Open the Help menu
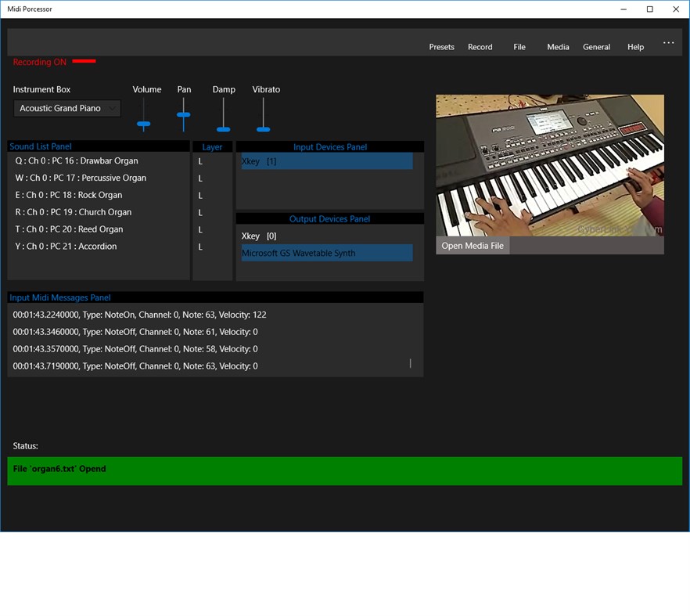 [x=635, y=47]
